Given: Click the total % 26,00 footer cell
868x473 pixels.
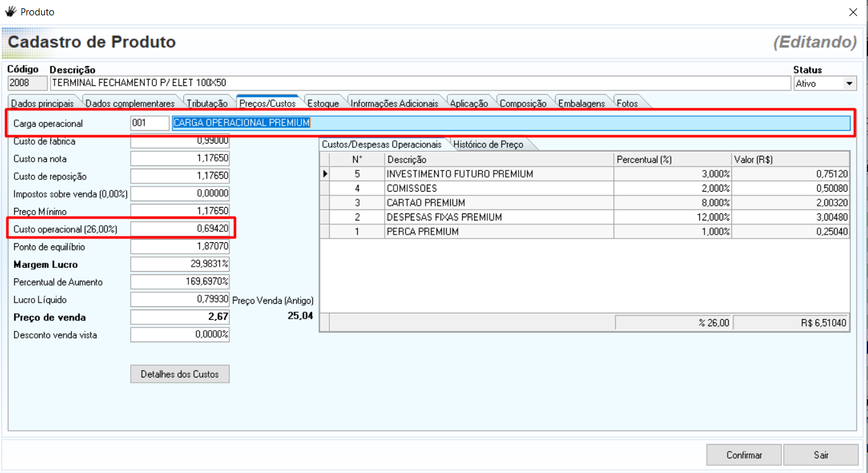Looking at the screenshot, I should [x=673, y=323].
